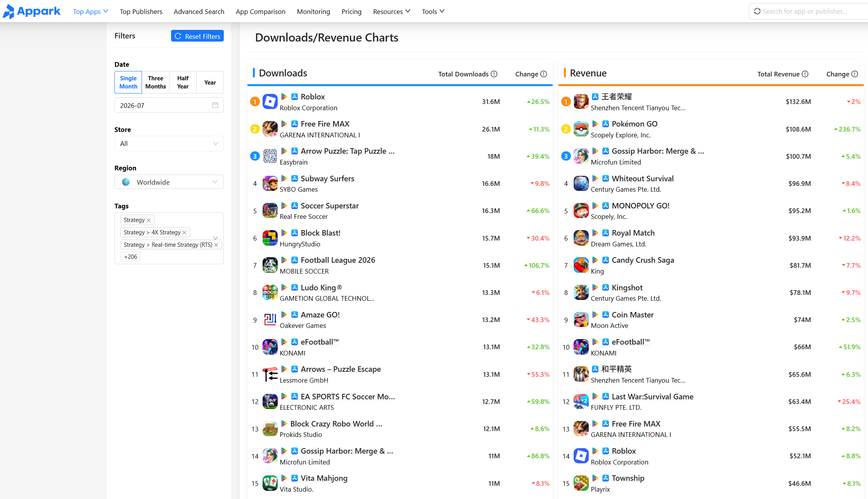Click the Total Downloads info icon
Screen dimensions: 868x499
click(494, 74)
